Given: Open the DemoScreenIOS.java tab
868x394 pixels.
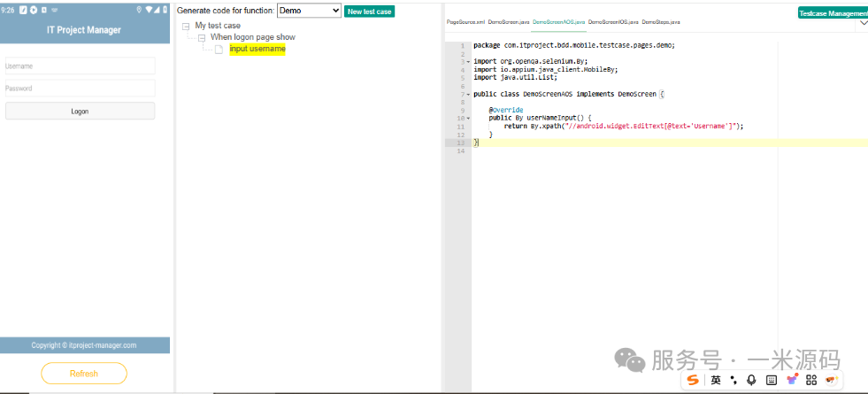Looking at the screenshot, I should [613, 22].
